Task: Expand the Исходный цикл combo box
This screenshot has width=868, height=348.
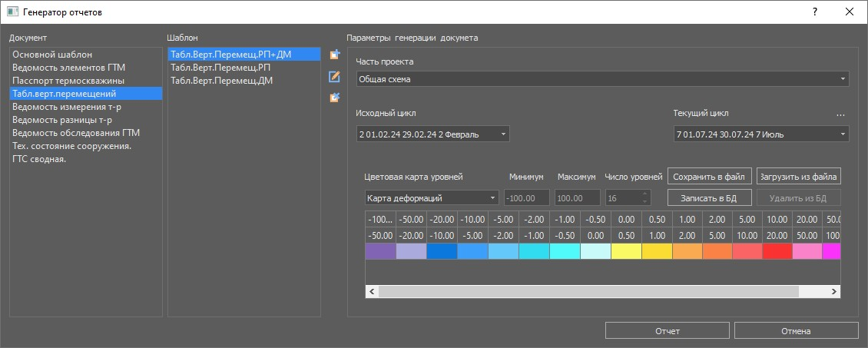Action: click(432, 134)
